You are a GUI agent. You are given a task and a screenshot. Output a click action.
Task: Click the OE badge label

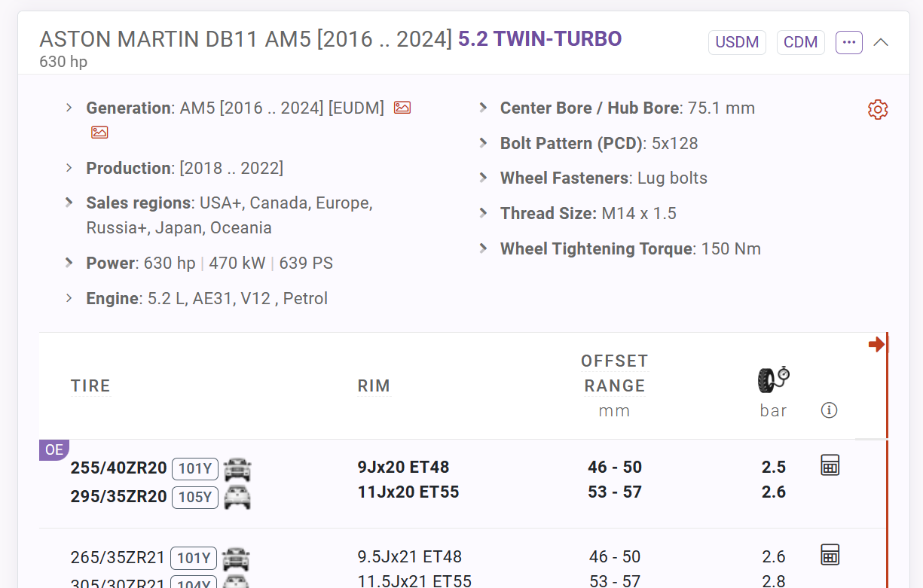[54, 450]
